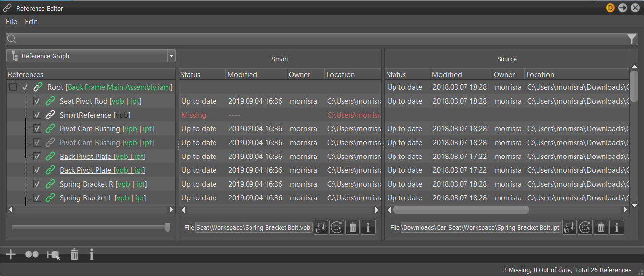Toggle the Spring Bracket L checkbox
The width and height of the screenshot is (644, 276).
(37, 198)
